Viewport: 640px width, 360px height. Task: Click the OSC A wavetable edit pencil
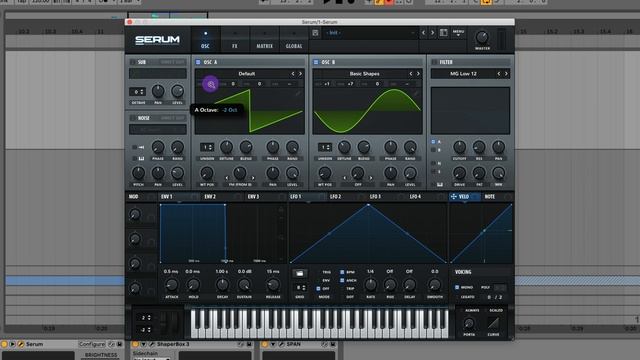298,93
